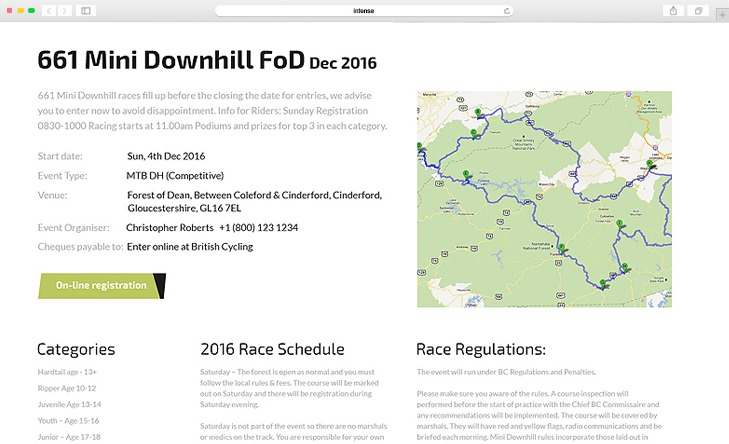Reload the current page
This screenshot has height=444, width=729.
pyautogui.click(x=507, y=10)
